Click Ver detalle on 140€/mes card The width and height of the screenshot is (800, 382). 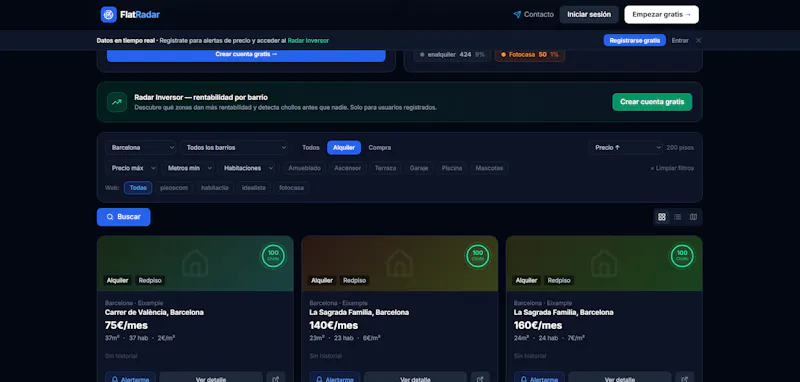(415, 379)
